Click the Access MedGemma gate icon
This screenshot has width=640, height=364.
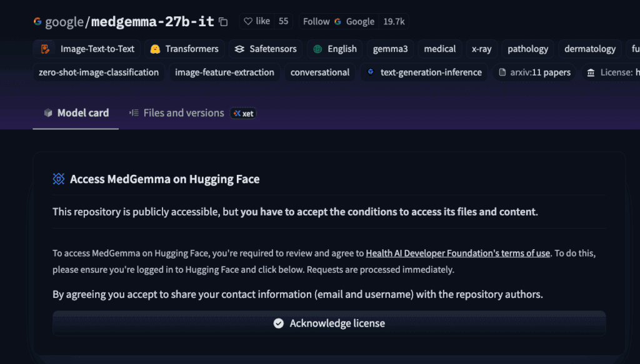[x=59, y=179]
